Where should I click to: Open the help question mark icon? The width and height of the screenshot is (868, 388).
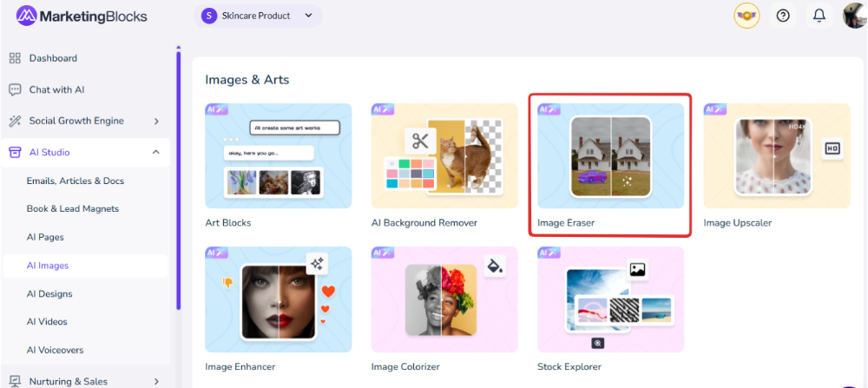coord(783,16)
